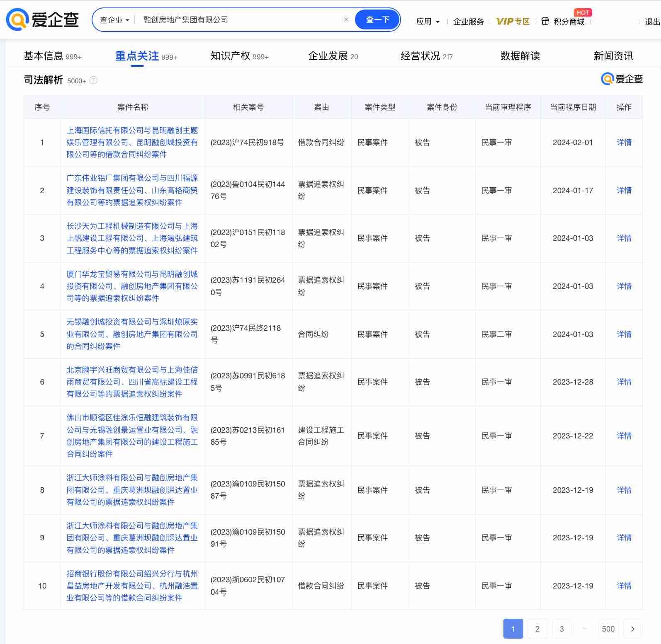Click the 相关案号 column header

248,107
